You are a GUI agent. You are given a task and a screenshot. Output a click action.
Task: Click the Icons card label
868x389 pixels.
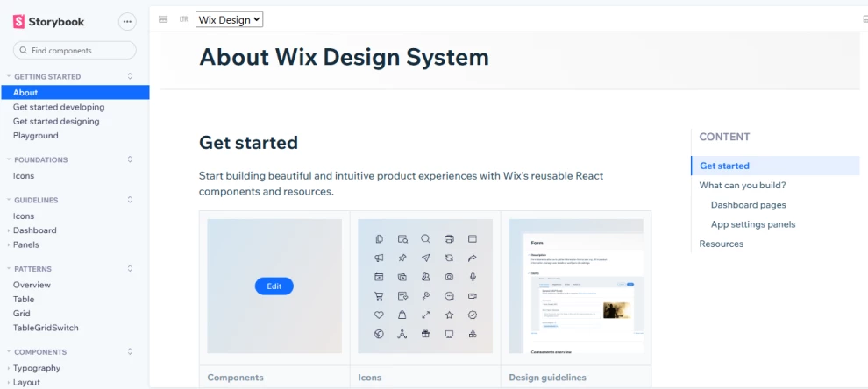click(x=370, y=378)
